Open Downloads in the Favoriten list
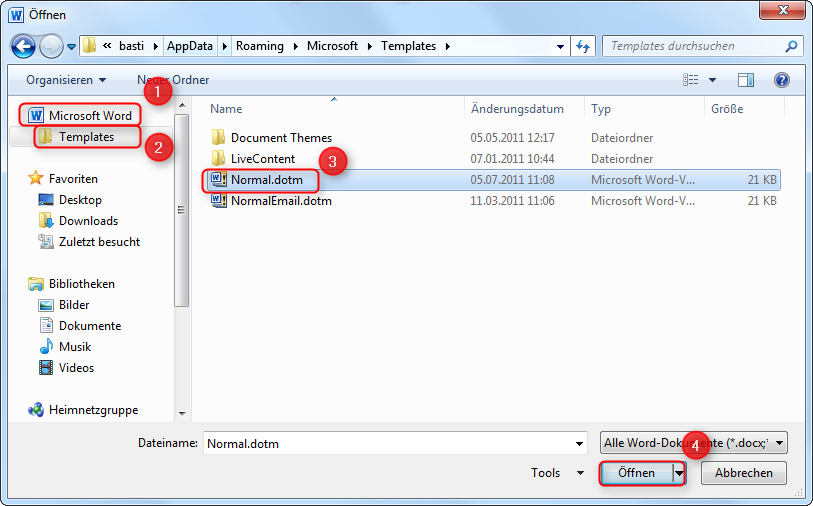Screen dimensions: 813x506 (79, 221)
